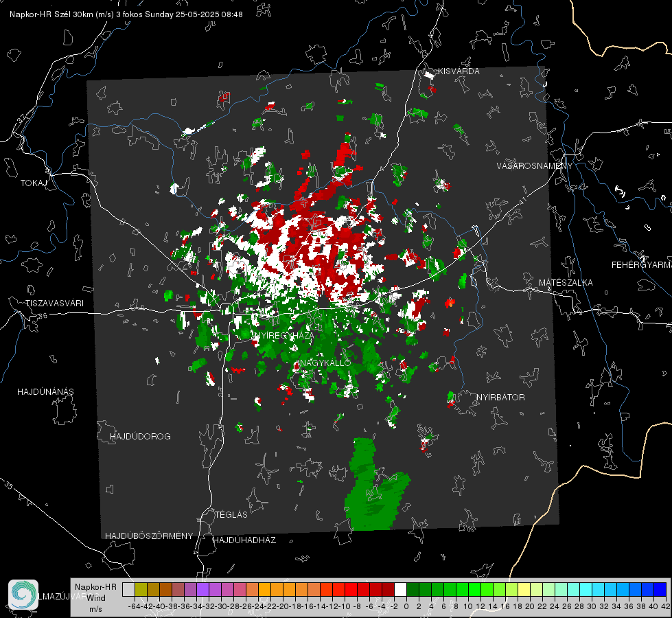Select the light grey swatch at legend's left end

(128, 589)
